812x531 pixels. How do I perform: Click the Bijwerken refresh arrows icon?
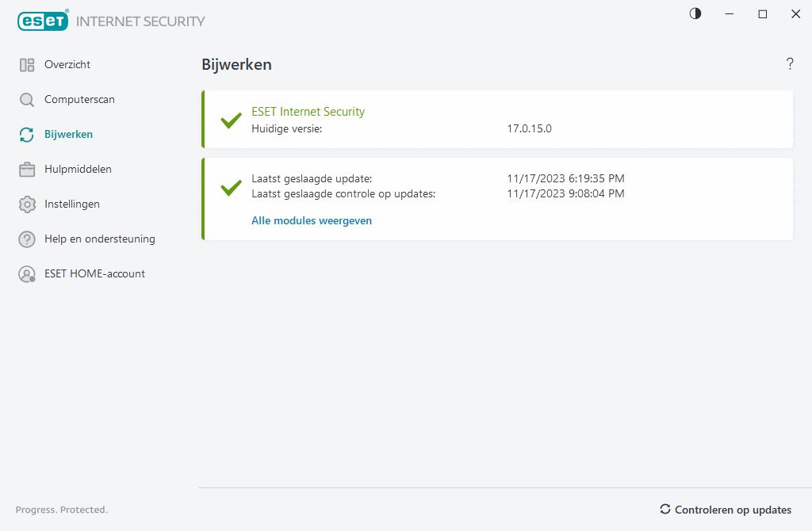tap(27, 135)
